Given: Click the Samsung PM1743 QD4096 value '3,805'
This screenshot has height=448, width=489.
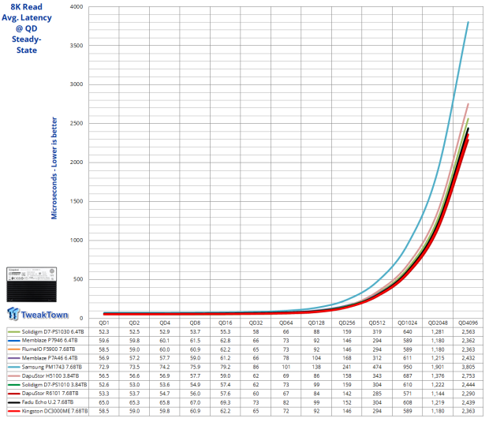Looking at the screenshot, I should pos(468,368).
